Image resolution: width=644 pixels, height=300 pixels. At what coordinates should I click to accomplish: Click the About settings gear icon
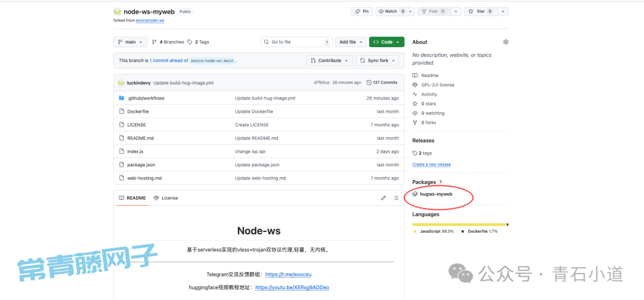tap(506, 42)
